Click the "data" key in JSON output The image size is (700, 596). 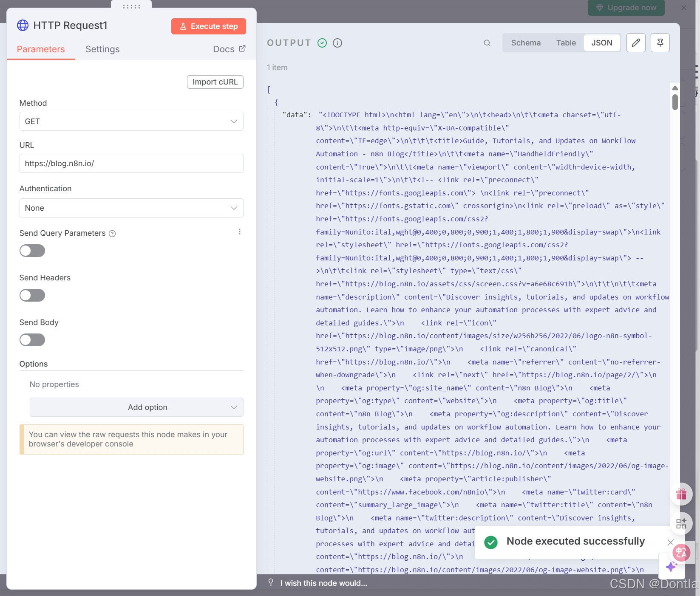[x=295, y=115]
